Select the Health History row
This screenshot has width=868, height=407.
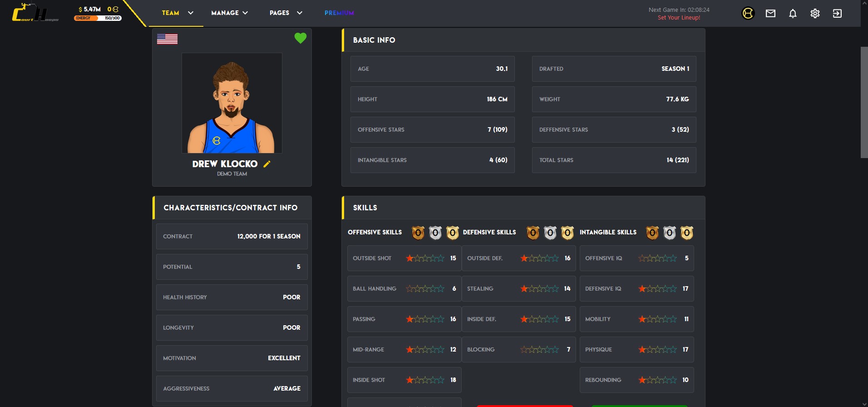pos(232,297)
